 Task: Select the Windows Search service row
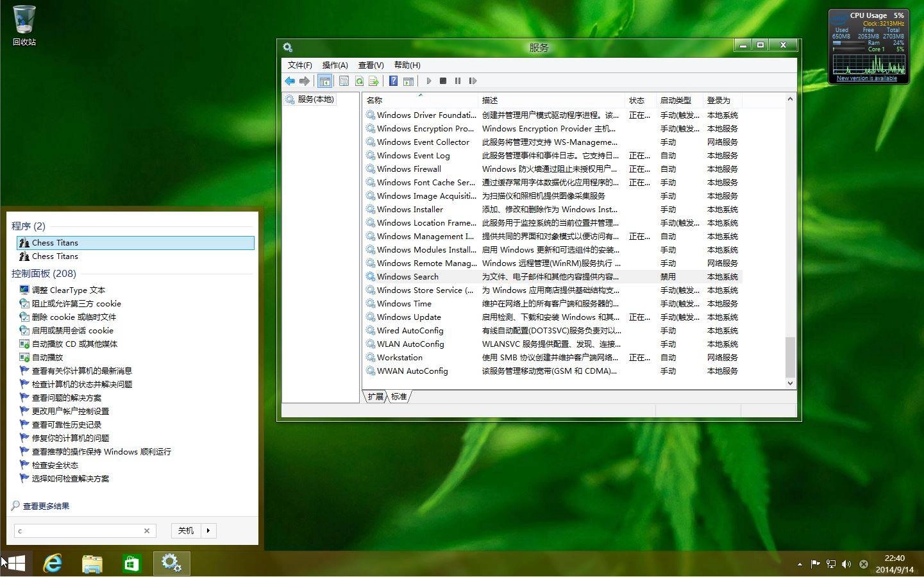tap(552, 277)
